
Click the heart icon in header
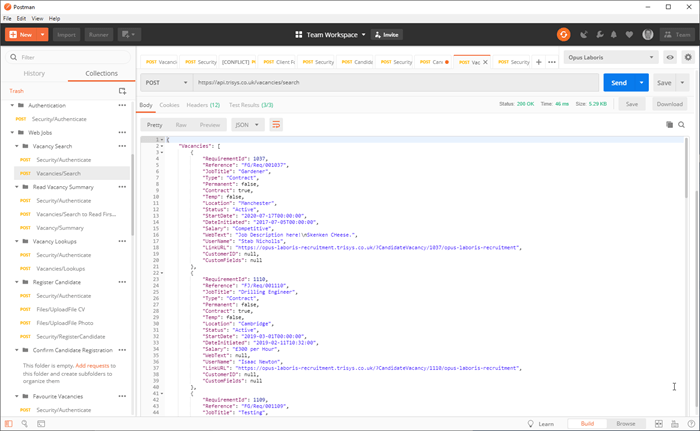[x=629, y=34]
